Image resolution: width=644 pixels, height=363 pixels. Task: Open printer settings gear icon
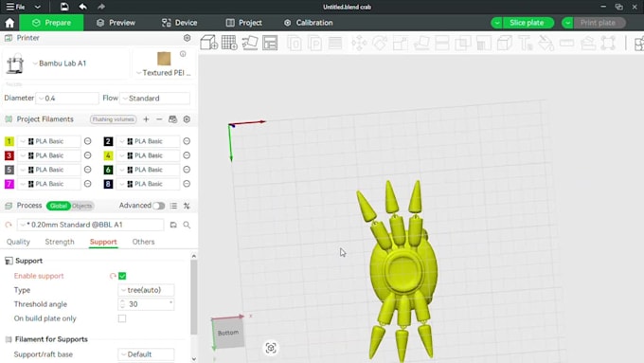(187, 38)
